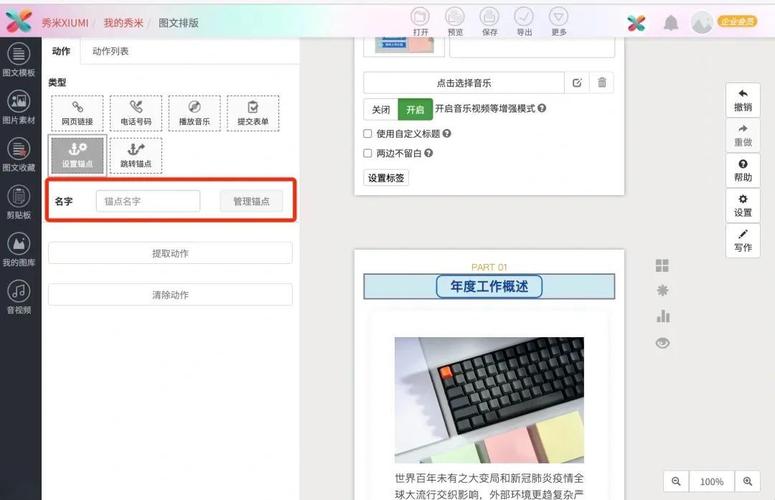Click help icon beside 开启音乐视频等增强模式
This screenshot has height=500, width=775.
click(x=542, y=108)
